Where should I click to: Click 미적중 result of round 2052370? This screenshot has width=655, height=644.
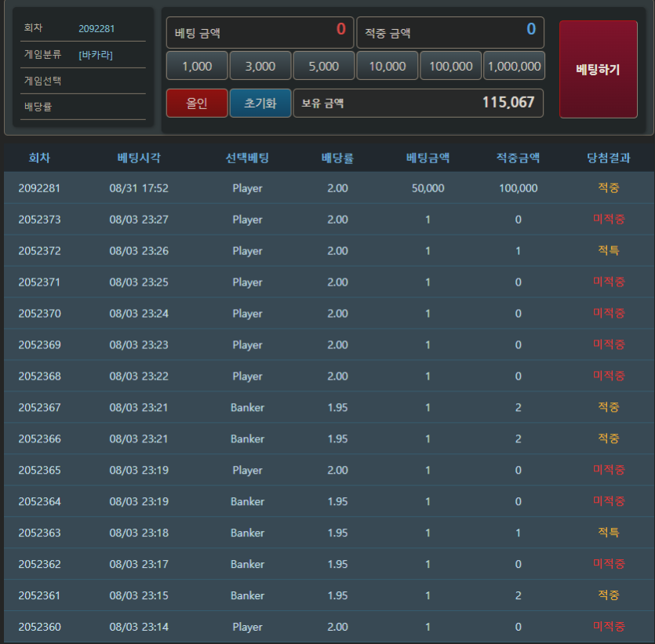[609, 313]
